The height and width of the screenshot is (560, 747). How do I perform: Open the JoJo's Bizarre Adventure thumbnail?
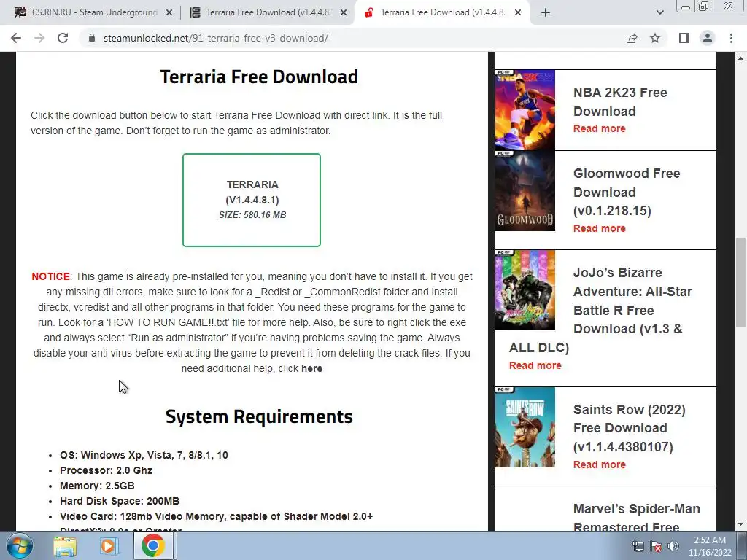[x=525, y=290]
